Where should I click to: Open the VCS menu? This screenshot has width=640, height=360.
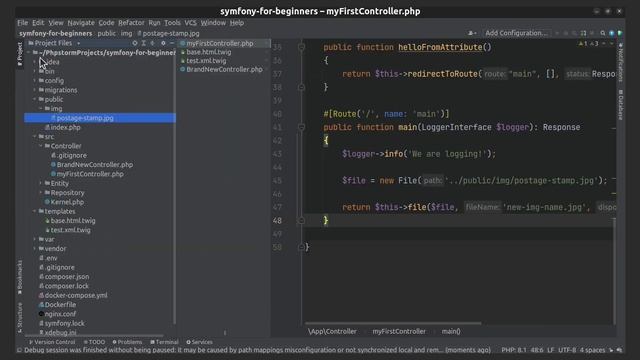pos(190,23)
